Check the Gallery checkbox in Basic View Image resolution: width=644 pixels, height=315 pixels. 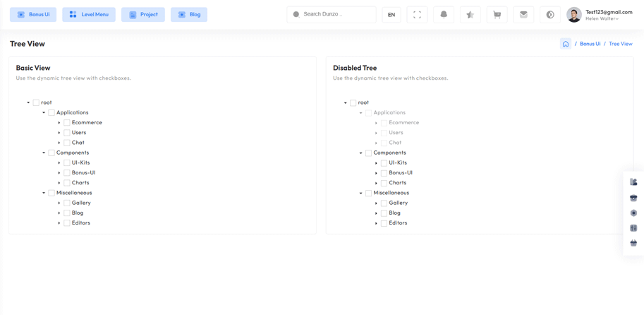click(67, 203)
